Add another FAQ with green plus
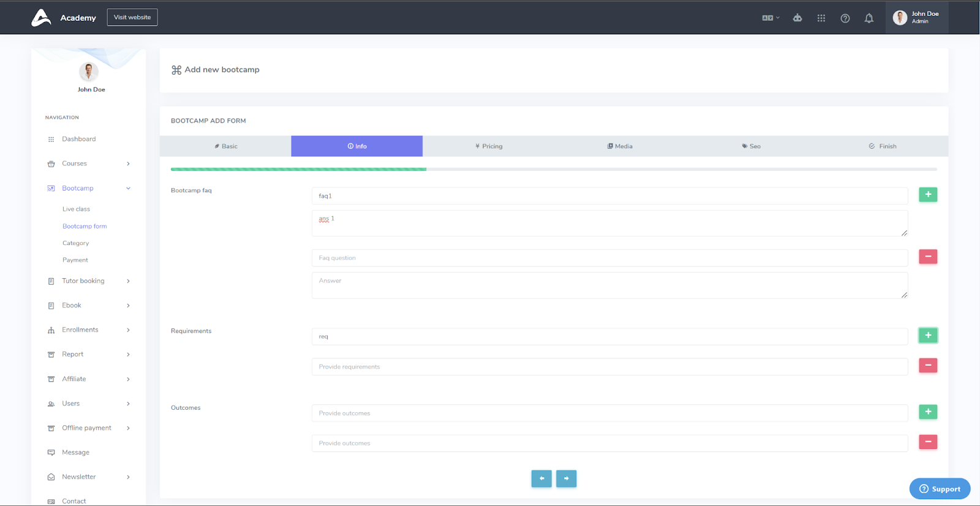This screenshot has height=506, width=980. pos(927,195)
